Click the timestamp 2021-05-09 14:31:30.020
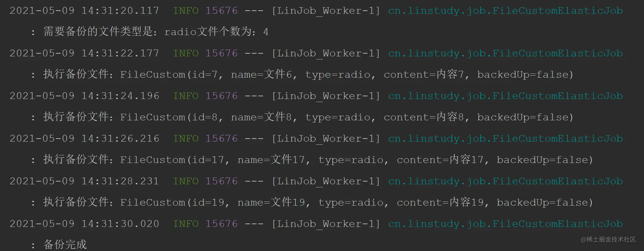Viewport: 644px width, 251px height. pos(84,224)
